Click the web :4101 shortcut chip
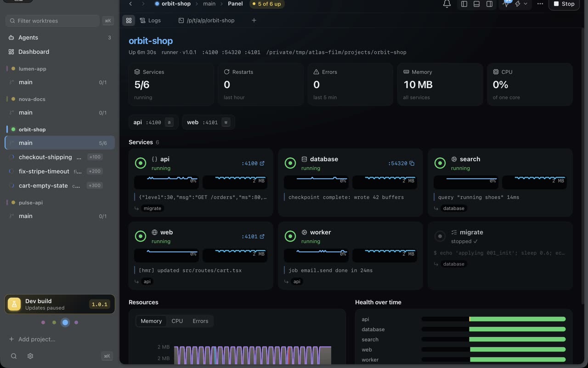Screen dimensions: 588x368 [209, 122]
